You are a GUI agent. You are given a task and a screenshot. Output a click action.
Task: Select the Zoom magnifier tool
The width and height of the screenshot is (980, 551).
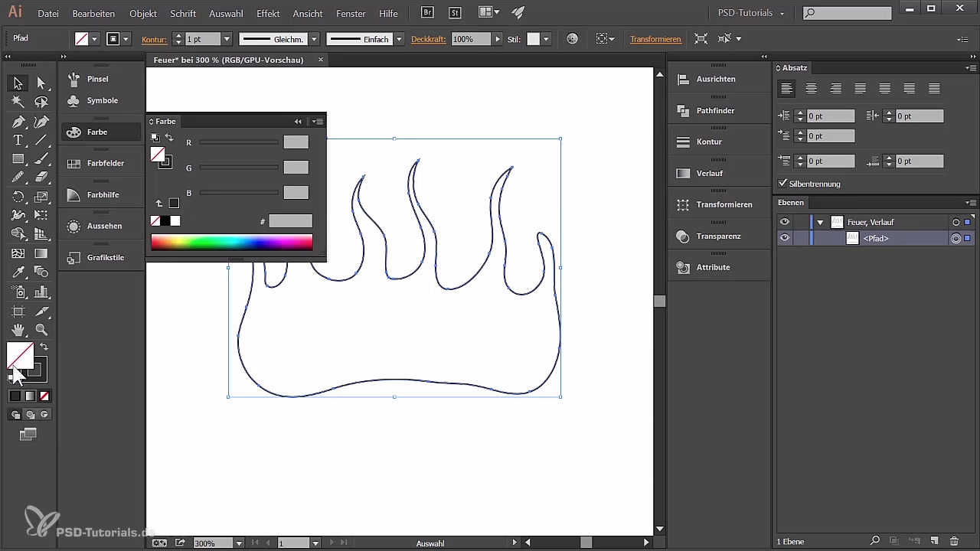41,330
